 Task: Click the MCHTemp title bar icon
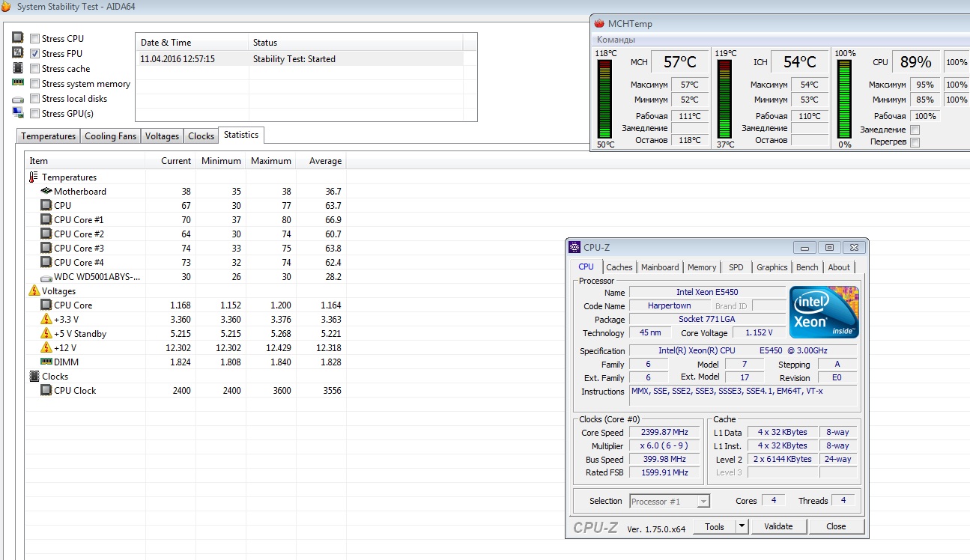coord(599,23)
